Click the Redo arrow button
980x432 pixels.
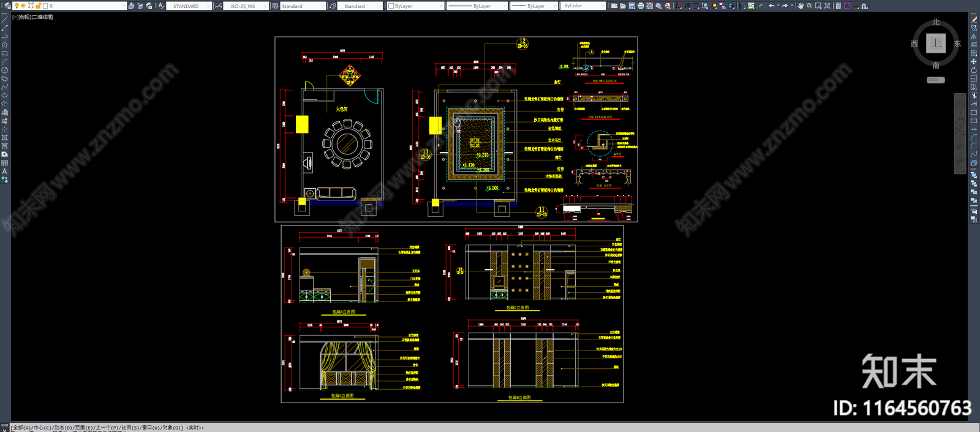point(785,6)
